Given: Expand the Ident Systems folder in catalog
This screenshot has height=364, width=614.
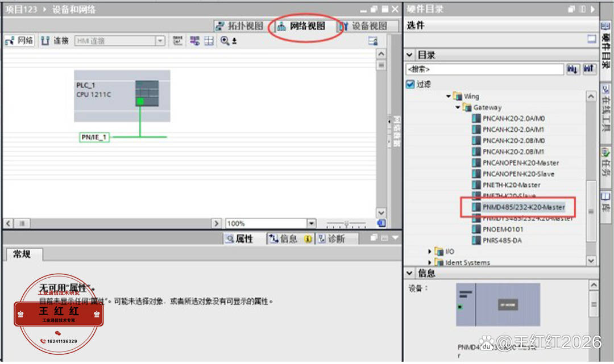Looking at the screenshot, I should point(430,262).
